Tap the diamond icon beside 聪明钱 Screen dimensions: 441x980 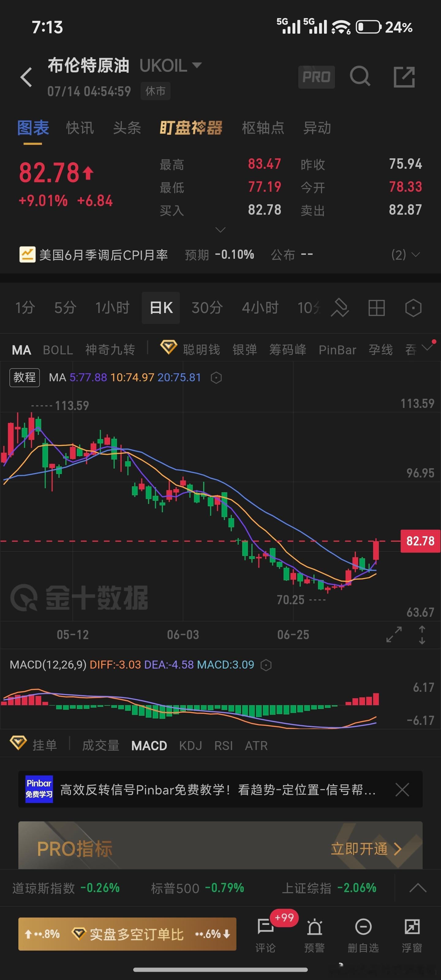coord(168,347)
